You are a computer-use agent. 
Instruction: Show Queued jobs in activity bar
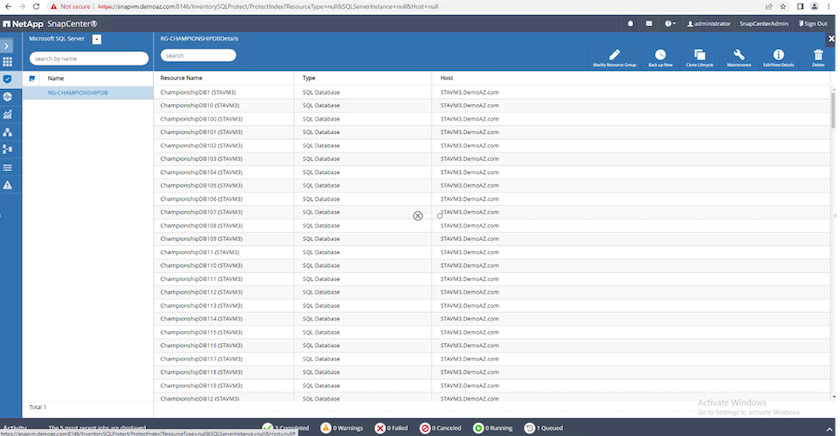click(x=544, y=428)
